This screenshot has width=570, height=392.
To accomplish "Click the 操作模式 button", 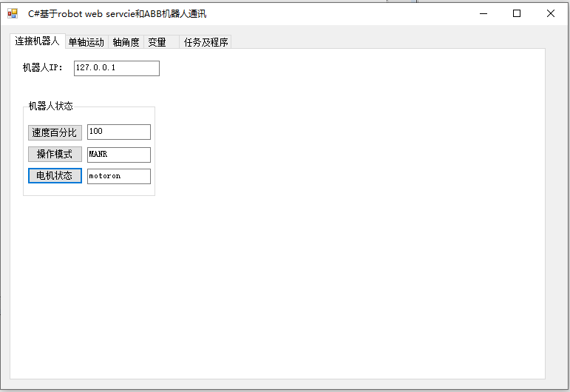I will pos(55,155).
